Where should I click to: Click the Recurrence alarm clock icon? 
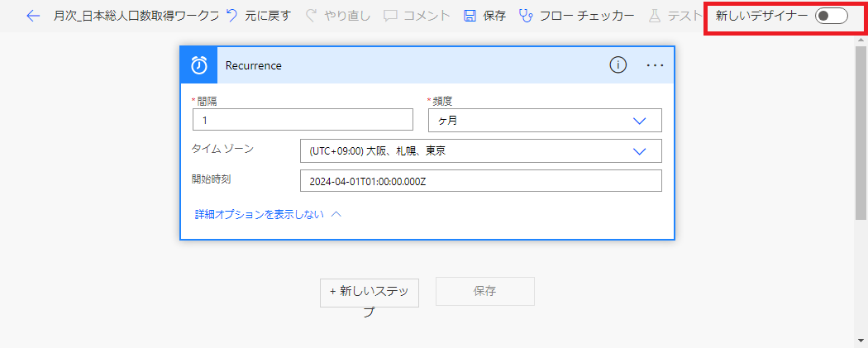click(x=198, y=65)
